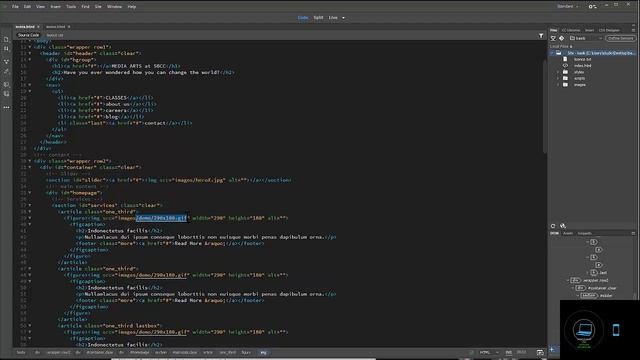Click the sync settings icon in title bar
Image resolution: width=640 pixels, height=360 pixels.
tap(592, 7)
